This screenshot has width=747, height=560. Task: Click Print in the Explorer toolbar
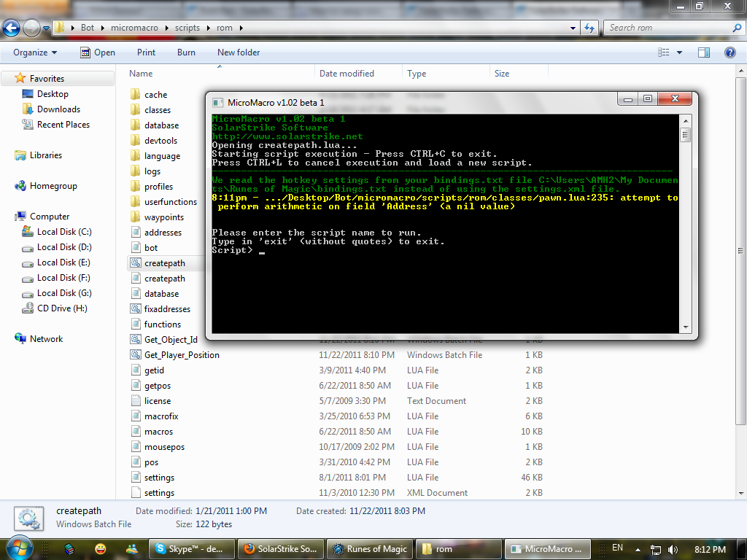(146, 52)
